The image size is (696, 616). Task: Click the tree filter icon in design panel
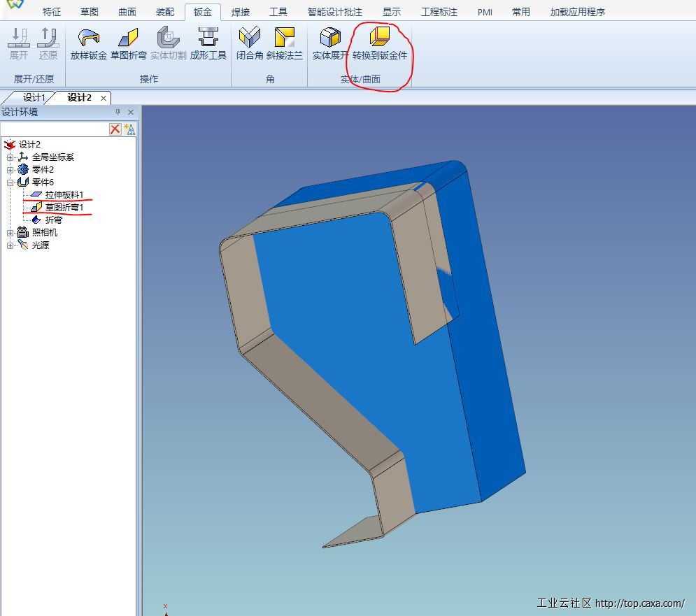click(129, 129)
